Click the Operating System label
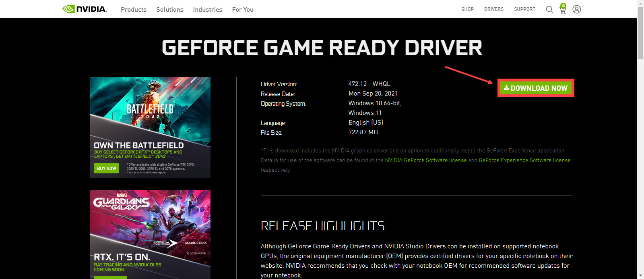644x279 pixels. [x=283, y=104]
